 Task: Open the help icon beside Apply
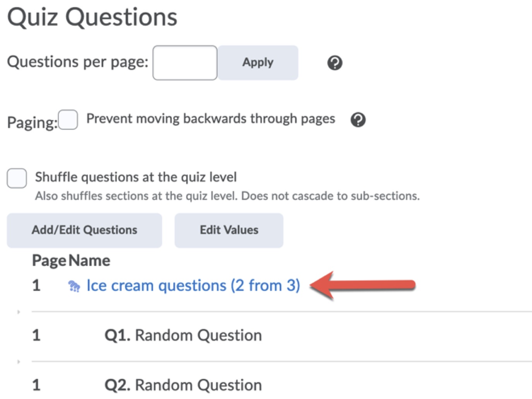click(335, 63)
